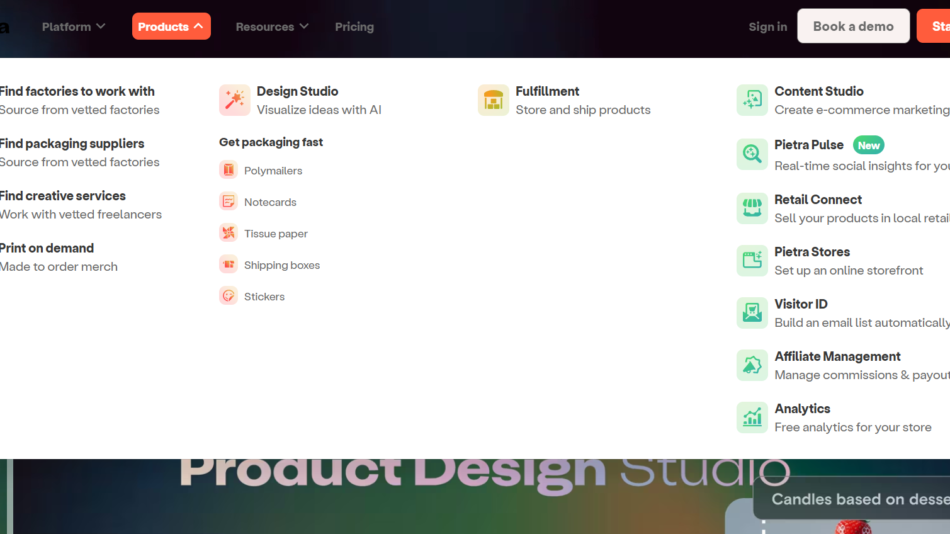Click the Polymailers packaging icon

228,170
